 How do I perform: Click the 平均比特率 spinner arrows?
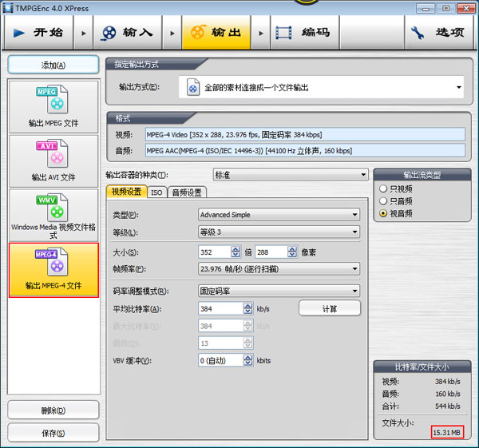(x=247, y=308)
